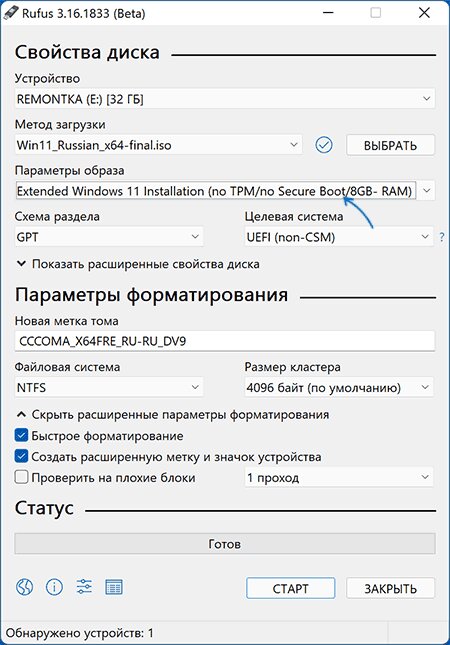Click the ISO checksum checkmark icon
This screenshot has width=450, height=645.
tap(324, 145)
